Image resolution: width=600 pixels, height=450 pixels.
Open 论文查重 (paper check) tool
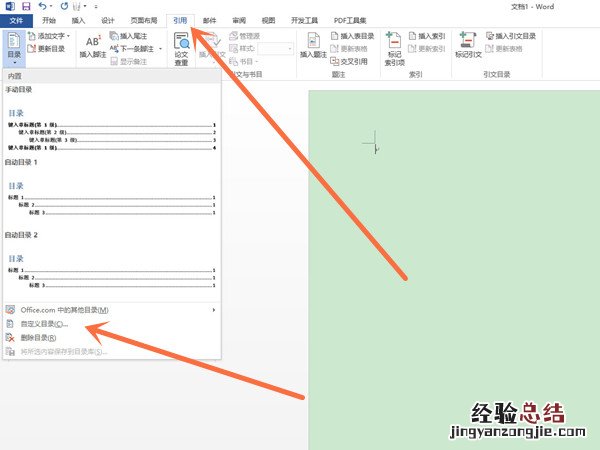182,49
